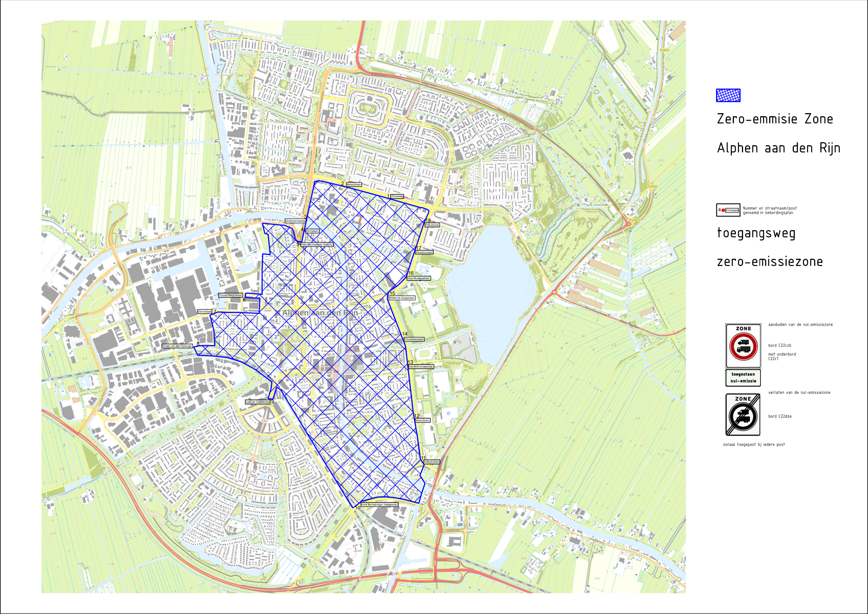Click the 'toegestaan nul-emissie' sub-sign
Viewport: 868px width, 614px height.
pyautogui.click(x=743, y=378)
